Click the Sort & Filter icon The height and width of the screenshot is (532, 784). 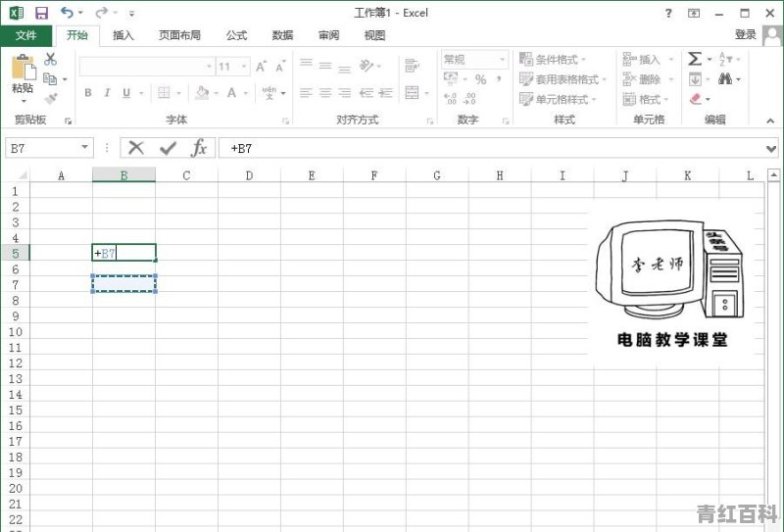[725, 59]
